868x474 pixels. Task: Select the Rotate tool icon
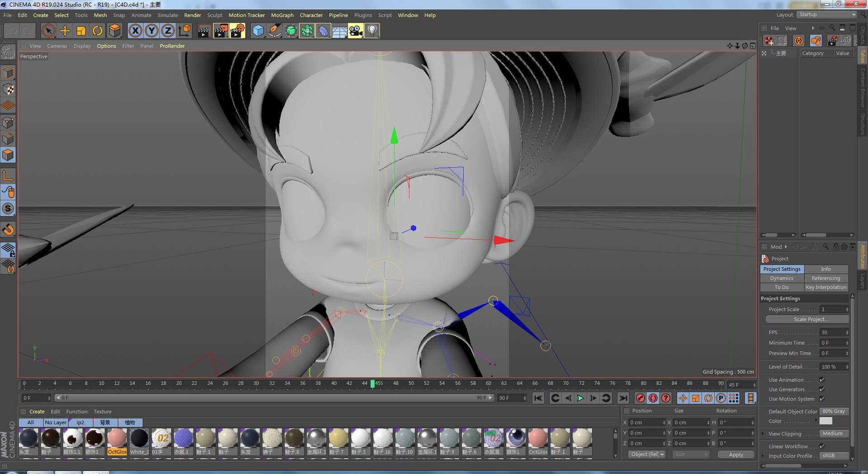(x=98, y=31)
